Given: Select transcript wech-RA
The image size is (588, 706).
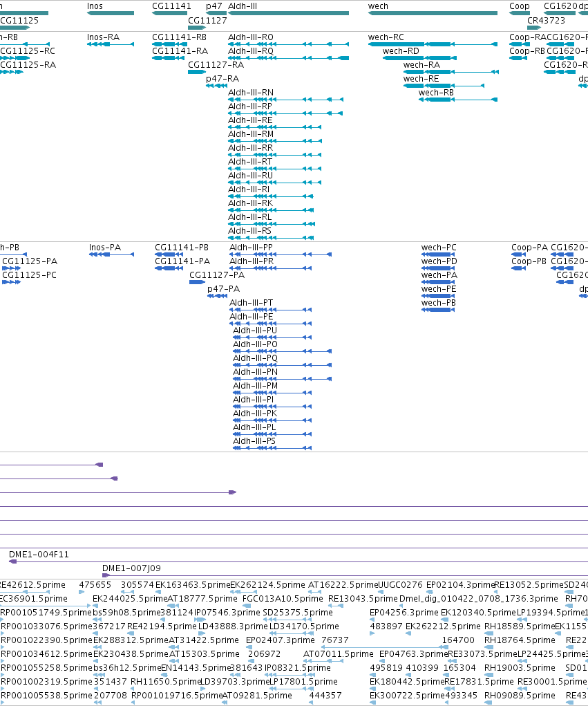Looking at the screenshot, I should point(421,65).
